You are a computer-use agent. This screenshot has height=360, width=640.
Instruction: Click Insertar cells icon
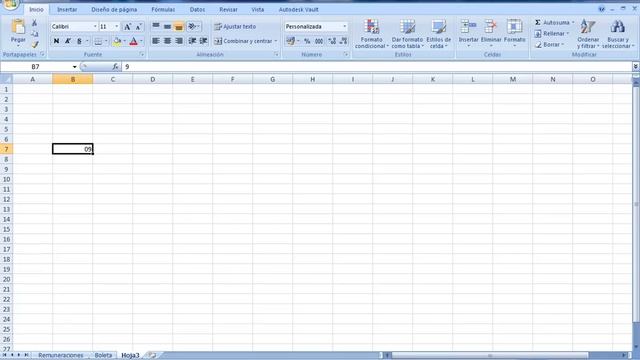pyautogui.click(x=468, y=27)
